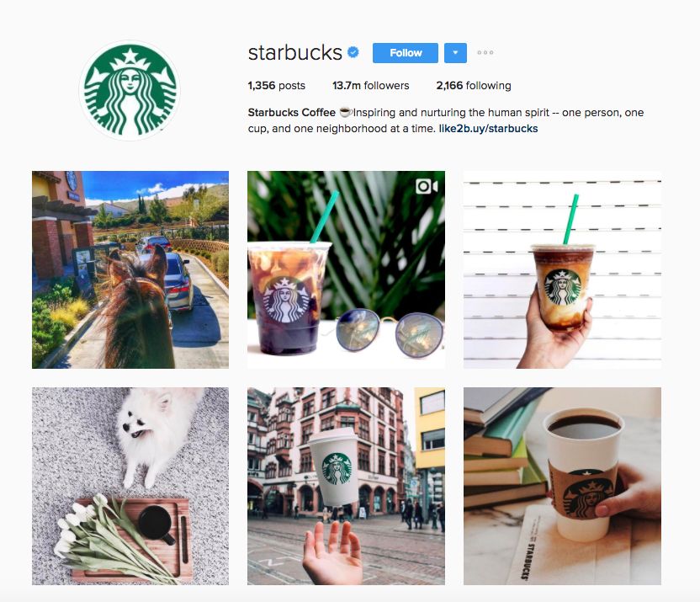View the 13.7m followers list

click(x=370, y=85)
